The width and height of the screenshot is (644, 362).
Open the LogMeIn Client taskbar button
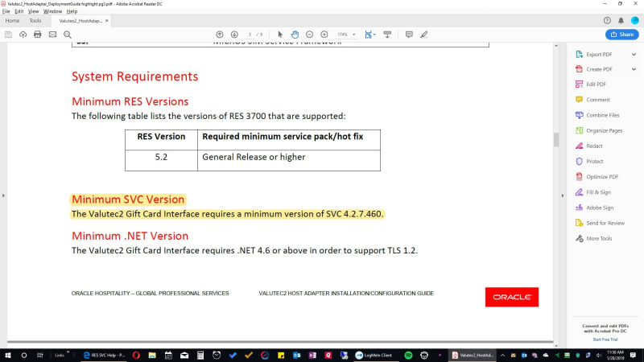click(x=374, y=356)
